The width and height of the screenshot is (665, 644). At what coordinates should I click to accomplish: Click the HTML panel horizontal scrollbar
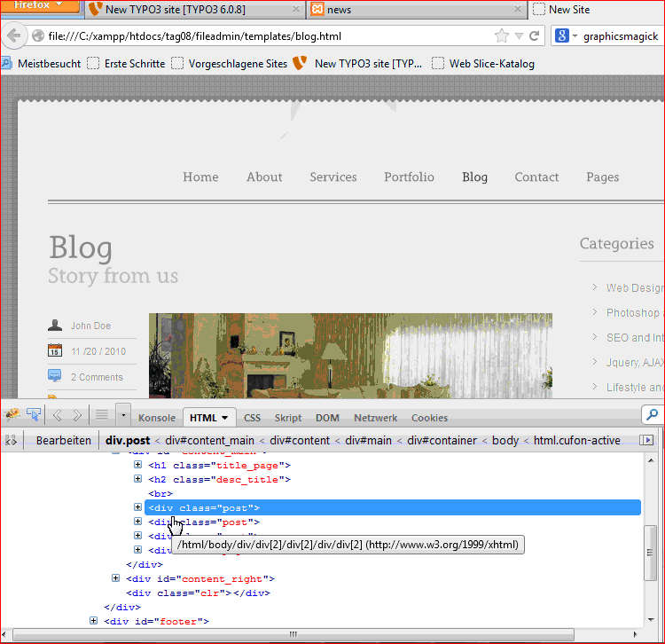[293, 634]
